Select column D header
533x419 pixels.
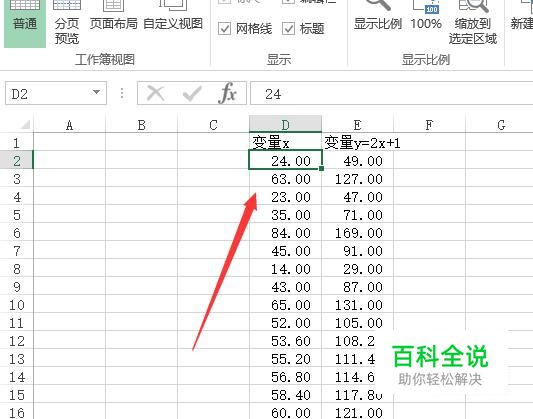point(286,125)
